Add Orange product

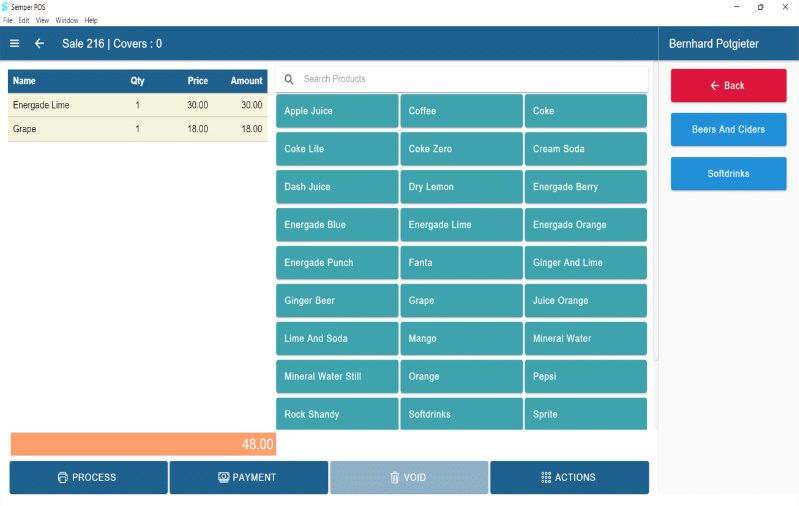[x=461, y=377]
